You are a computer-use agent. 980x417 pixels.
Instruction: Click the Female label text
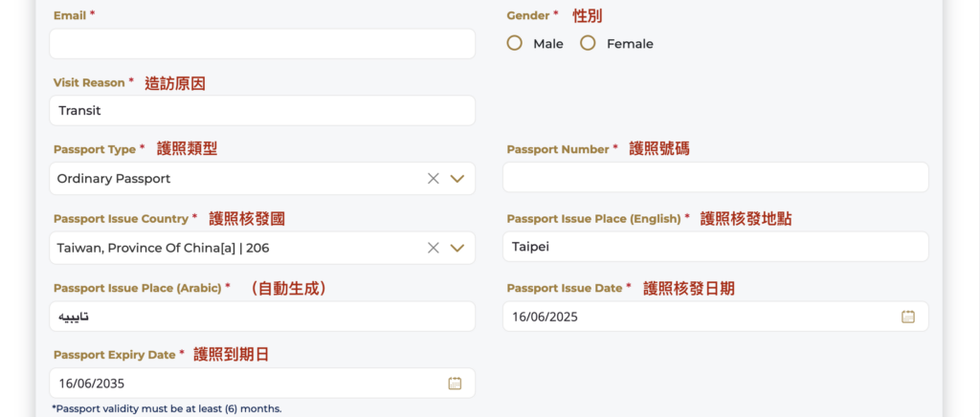(630, 44)
